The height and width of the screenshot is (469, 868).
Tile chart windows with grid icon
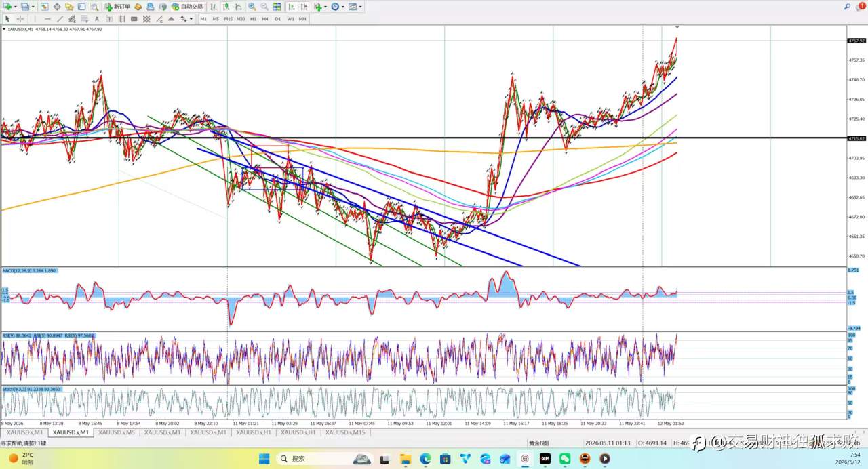tap(277, 7)
